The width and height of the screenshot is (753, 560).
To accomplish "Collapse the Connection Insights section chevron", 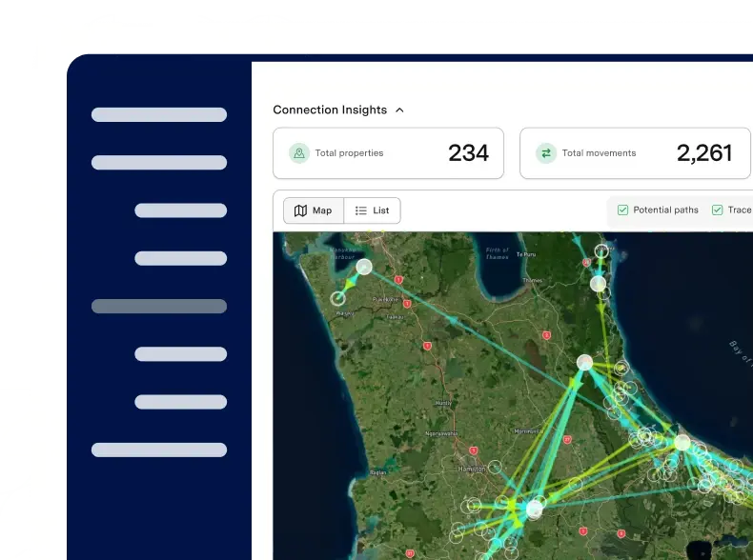I will (399, 110).
